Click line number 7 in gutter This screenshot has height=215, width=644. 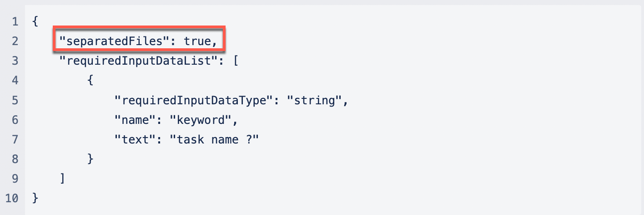[15, 139]
